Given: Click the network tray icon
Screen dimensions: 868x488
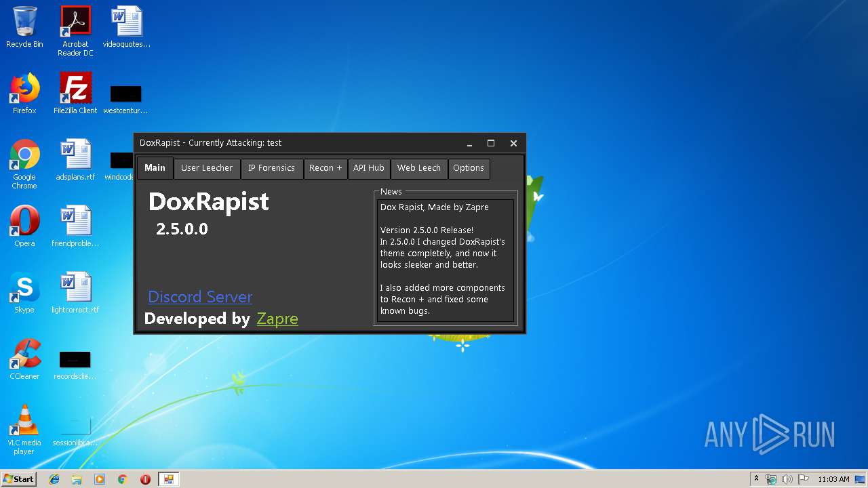Looking at the screenshot, I should [771, 479].
